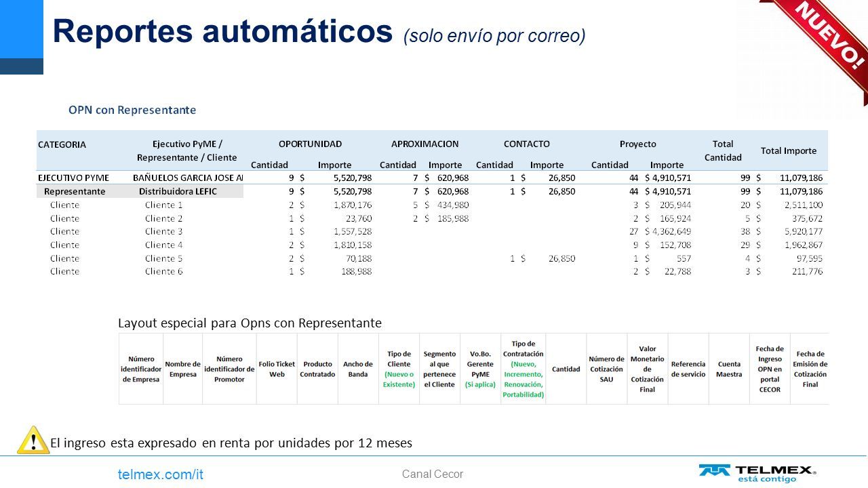Click the APROXIMACION column header

[425, 144]
